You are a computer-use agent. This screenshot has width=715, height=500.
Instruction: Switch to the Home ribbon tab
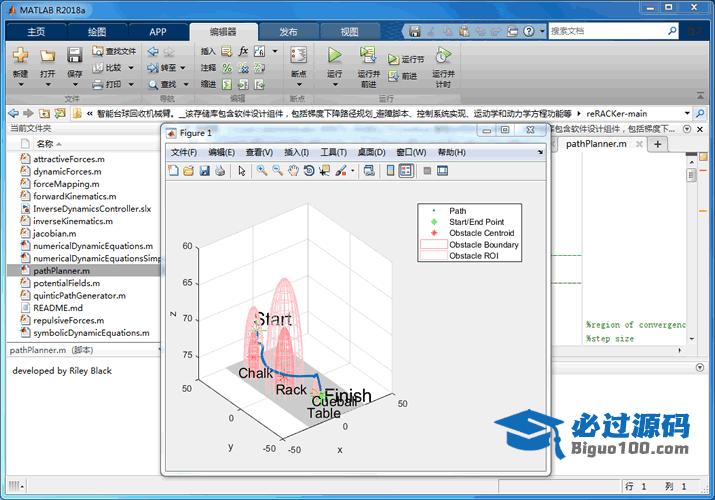pos(36,31)
